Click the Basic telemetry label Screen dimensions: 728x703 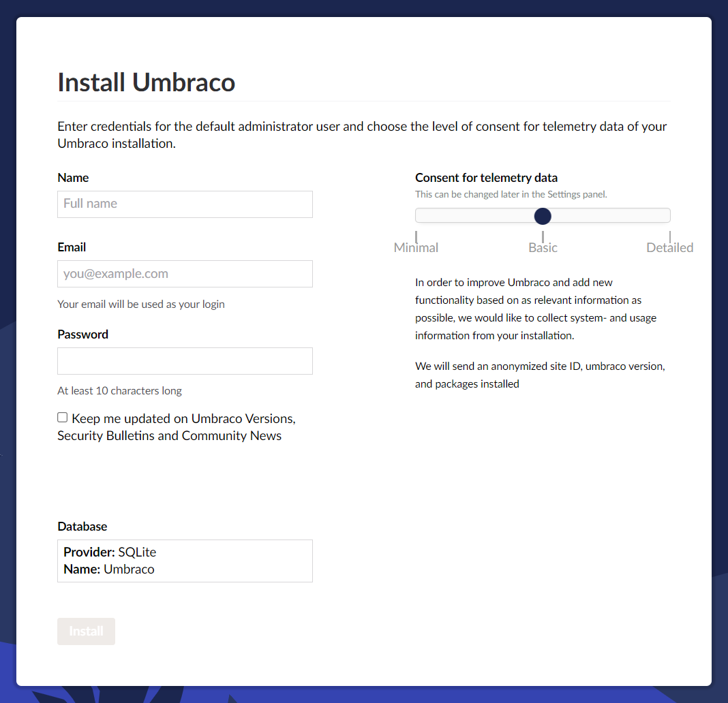click(543, 247)
